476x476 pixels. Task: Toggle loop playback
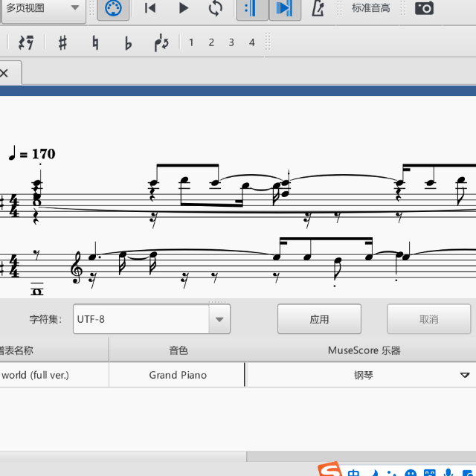pos(216,8)
